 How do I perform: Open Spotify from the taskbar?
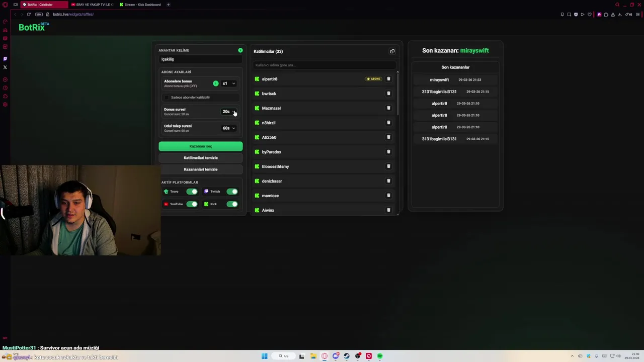380,356
